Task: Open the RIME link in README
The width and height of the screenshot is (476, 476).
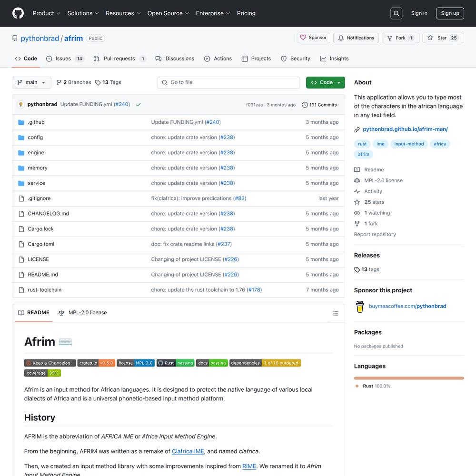Action: (249, 466)
